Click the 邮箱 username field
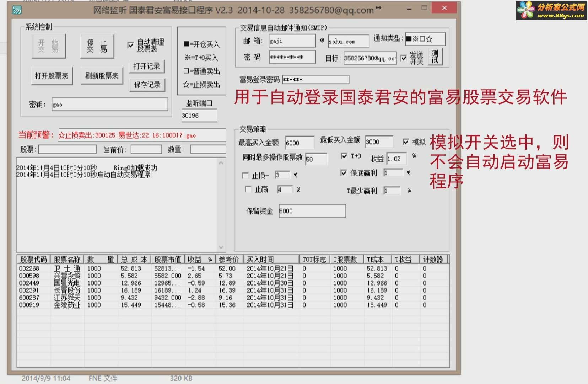This screenshot has height=384, width=588. pyautogui.click(x=292, y=41)
